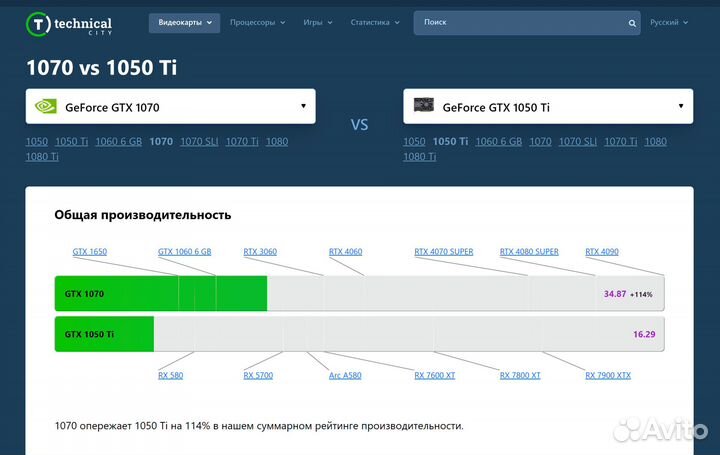Select 1050 Ti link under the left selector
This screenshot has height=455, width=720.
coord(72,141)
